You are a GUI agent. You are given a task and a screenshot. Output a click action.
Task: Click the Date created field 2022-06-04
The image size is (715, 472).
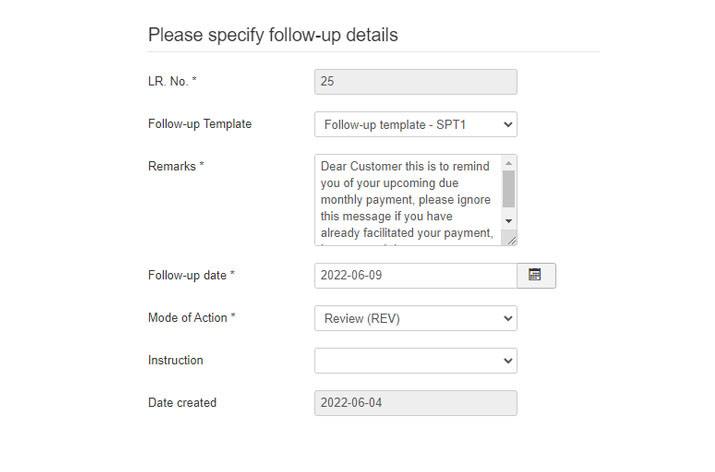415,403
